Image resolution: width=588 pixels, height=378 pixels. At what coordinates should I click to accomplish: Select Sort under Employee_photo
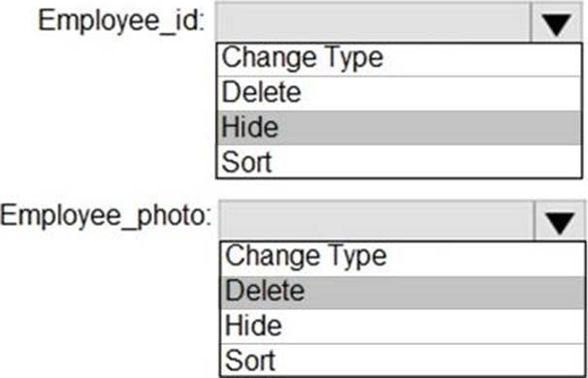[403, 360]
